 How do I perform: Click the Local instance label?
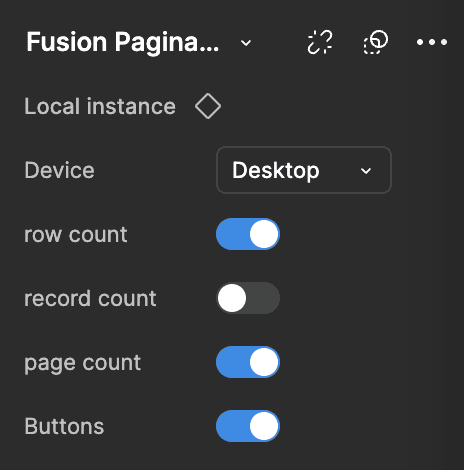point(100,106)
